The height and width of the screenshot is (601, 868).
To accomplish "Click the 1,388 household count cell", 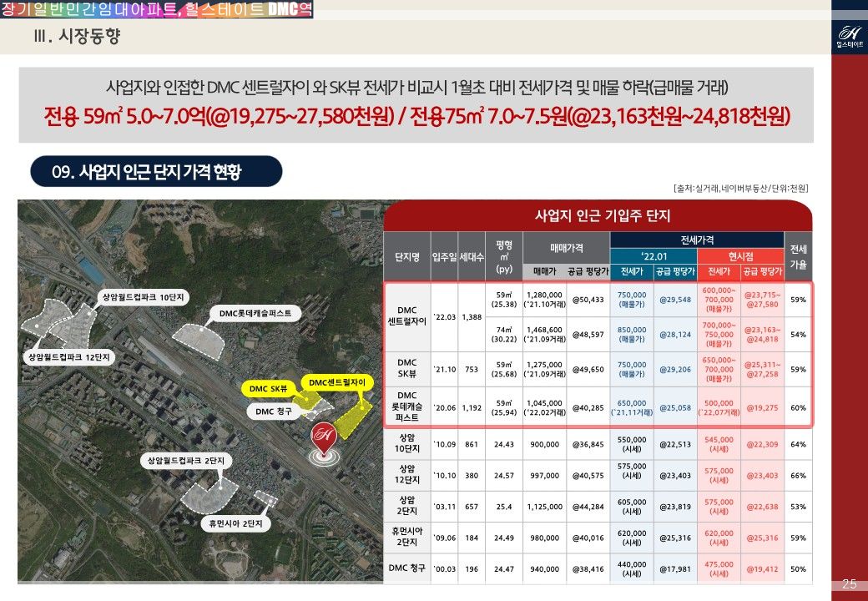I will click(472, 316).
